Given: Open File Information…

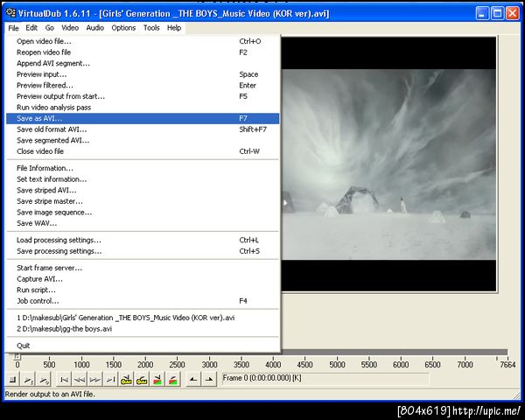Looking at the screenshot, I should pyautogui.click(x=143, y=168).
